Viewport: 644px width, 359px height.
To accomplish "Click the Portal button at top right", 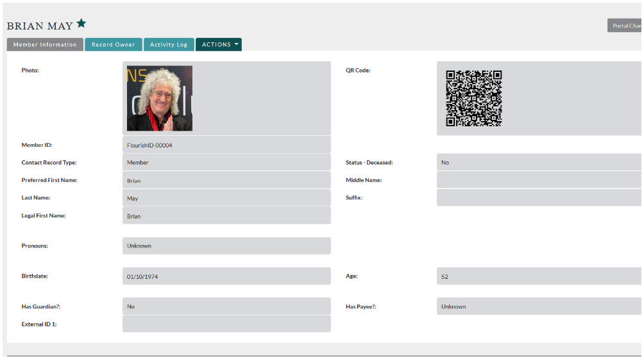I will pos(625,26).
